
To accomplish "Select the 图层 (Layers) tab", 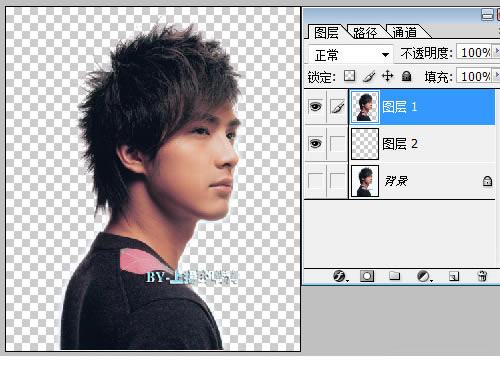I will tap(326, 32).
